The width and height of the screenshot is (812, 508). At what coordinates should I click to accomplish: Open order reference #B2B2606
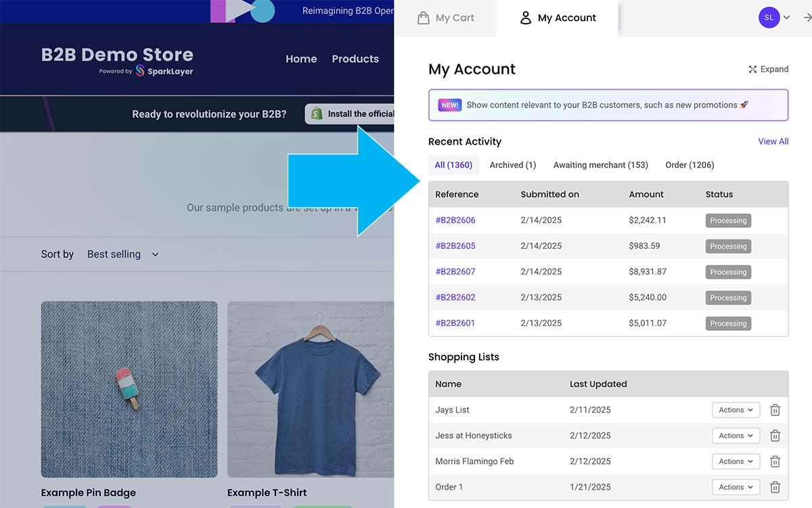(455, 221)
